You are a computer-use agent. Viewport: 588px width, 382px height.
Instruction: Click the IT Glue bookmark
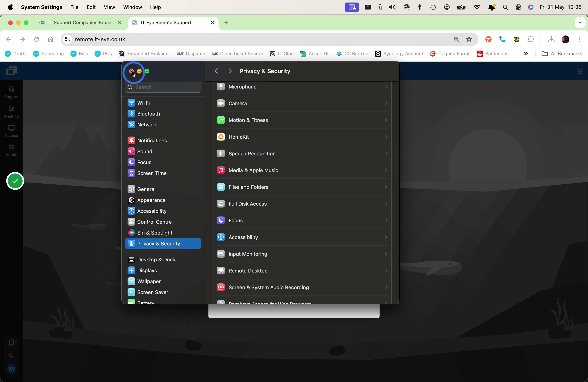[282, 54]
